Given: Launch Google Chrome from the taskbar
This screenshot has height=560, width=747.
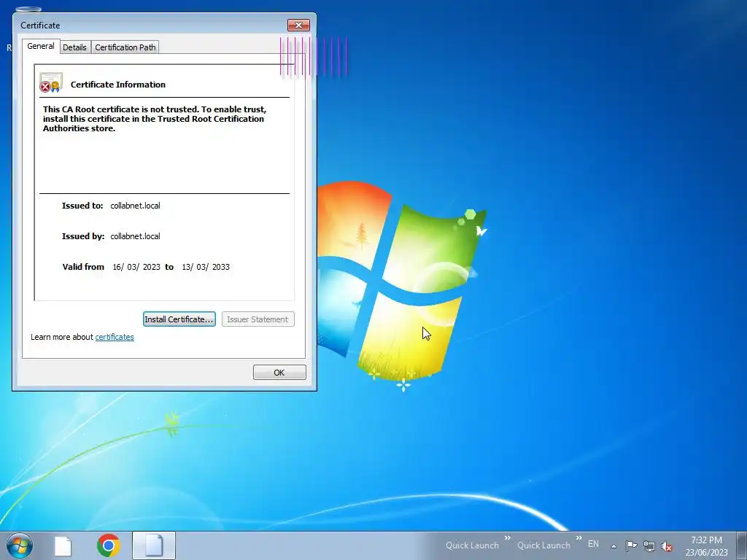Looking at the screenshot, I should (x=108, y=545).
